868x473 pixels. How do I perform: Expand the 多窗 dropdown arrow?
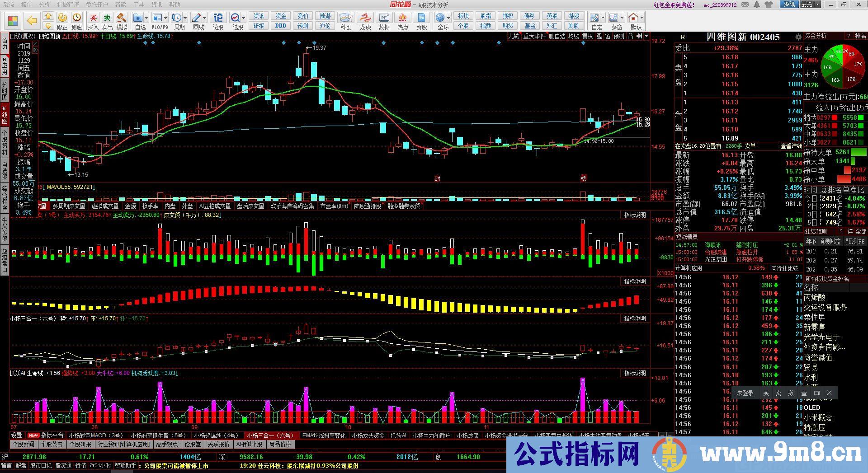pyautogui.click(x=622, y=18)
